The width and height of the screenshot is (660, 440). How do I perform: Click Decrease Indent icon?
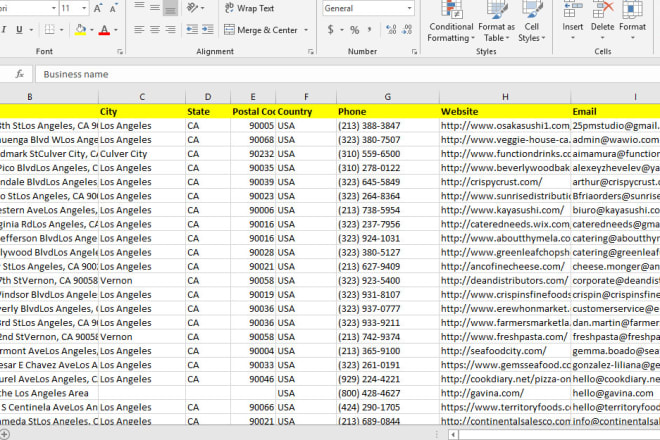192,29
